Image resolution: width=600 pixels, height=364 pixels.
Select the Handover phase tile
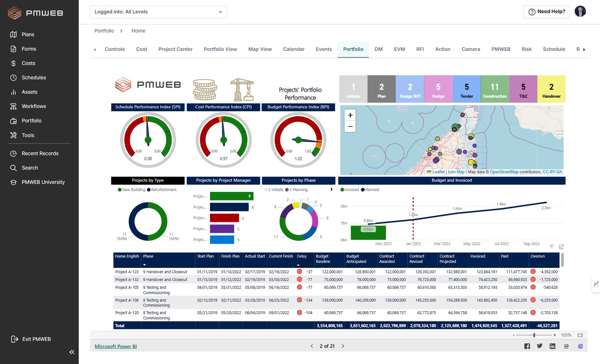coord(551,89)
